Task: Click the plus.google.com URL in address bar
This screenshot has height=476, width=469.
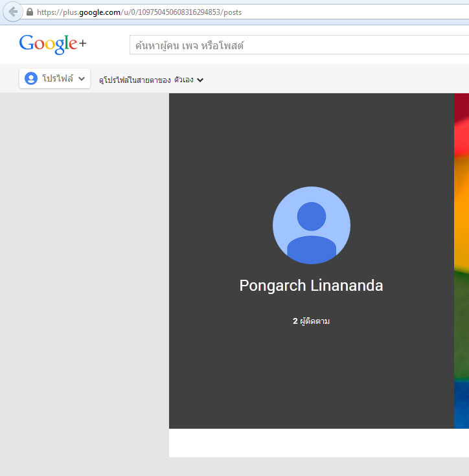Action: click(139, 12)
